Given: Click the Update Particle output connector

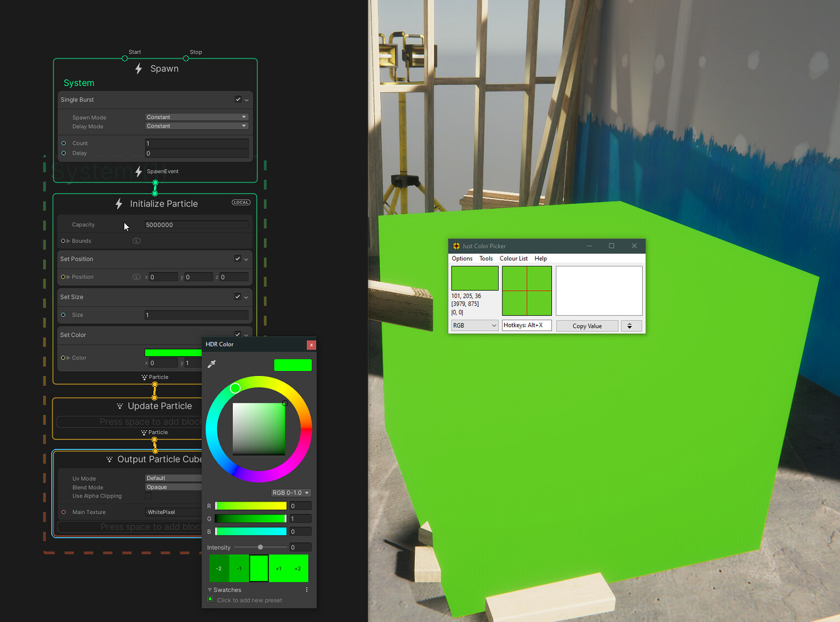Looking at the screenshot, I should coord(155,440).
